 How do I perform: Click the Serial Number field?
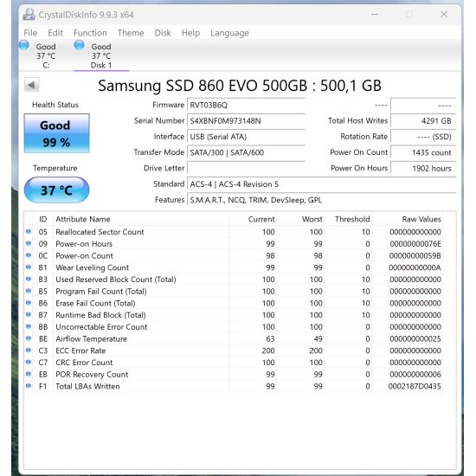point(246,121)
